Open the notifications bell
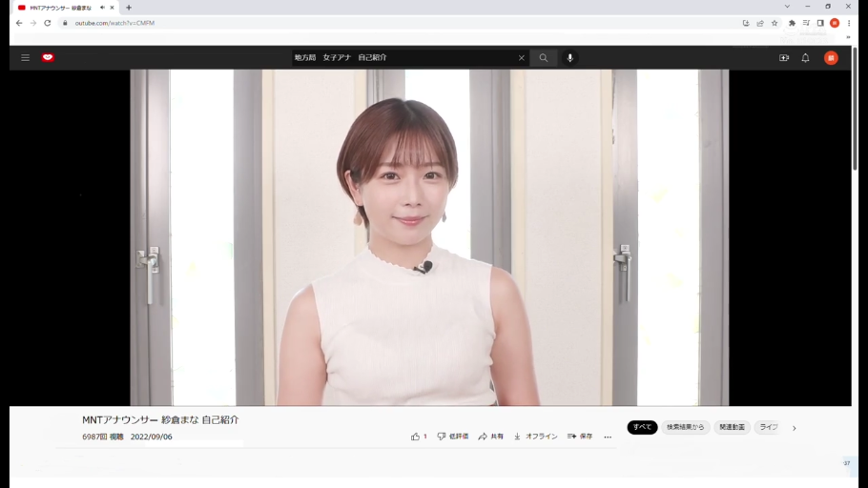This screenshot has width=868, height=488. pos(805,58)
